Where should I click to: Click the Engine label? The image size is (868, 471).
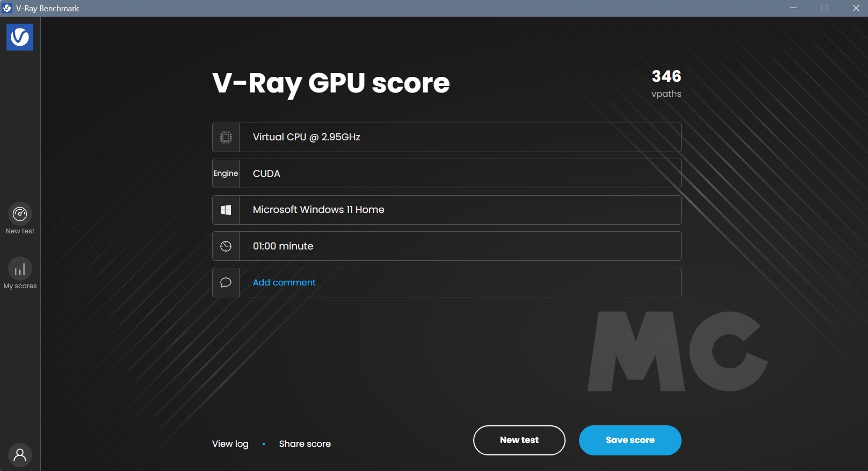pyautogui.click(x=226, y=173)
